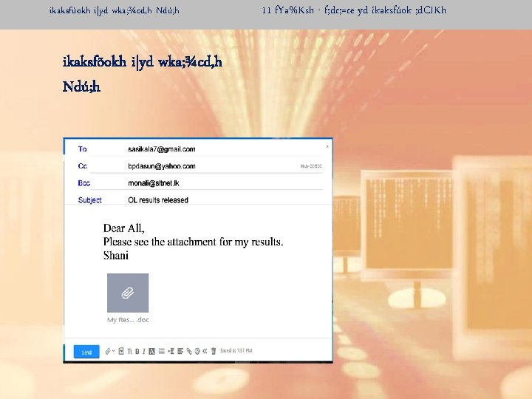Click the Bcc label
The height and width of the screenshot is (399, 532).
(83, 183)
